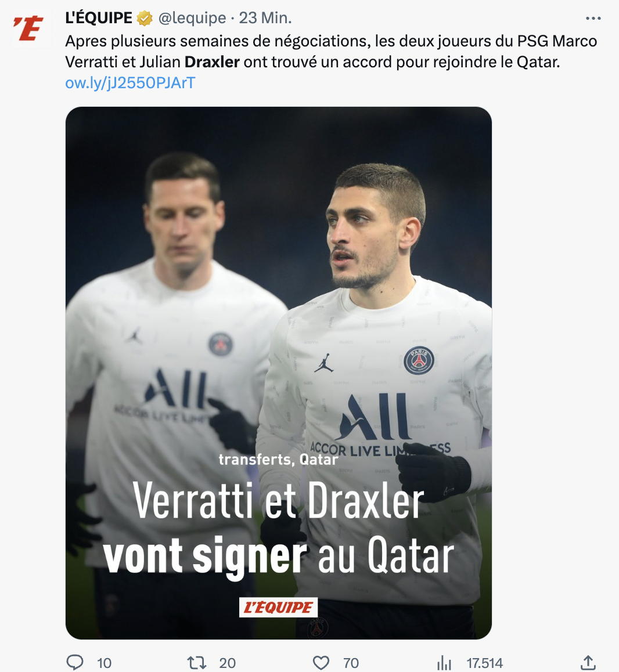The width and height of the screenshot is (619, 672).
Task: Click the L'EQUIPE logo on the image
Action: 278,607
